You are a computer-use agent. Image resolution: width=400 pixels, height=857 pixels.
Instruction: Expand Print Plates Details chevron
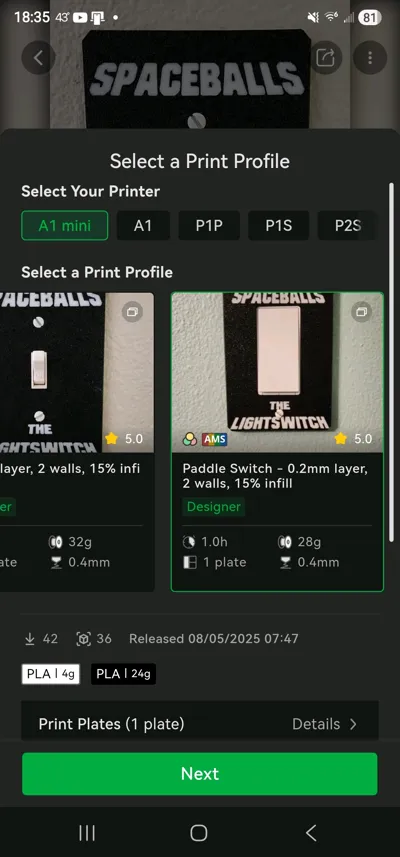coord(353,724)
